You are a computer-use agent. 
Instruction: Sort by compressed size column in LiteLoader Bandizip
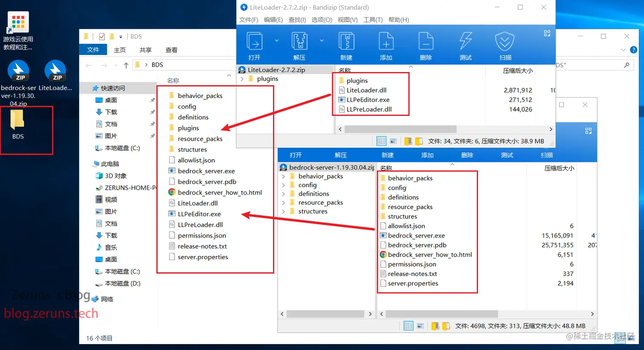(517, 71)
